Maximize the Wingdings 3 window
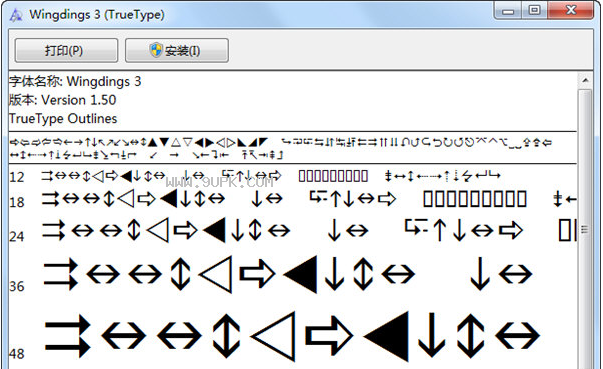 tap(534, 11)
